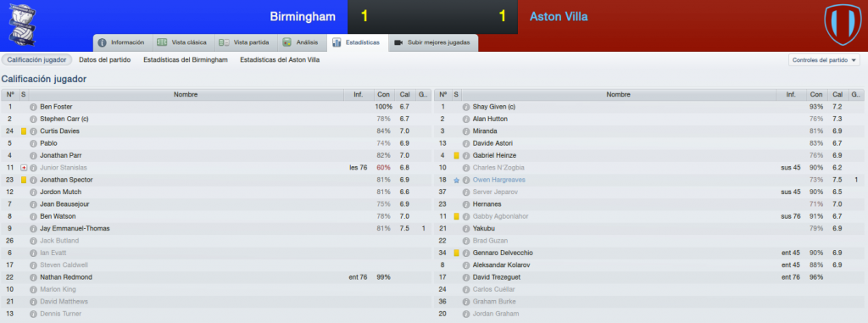This screenshot has width=868, height=323.
Task: Select Datos del partido view
Action: pos(105,60)
